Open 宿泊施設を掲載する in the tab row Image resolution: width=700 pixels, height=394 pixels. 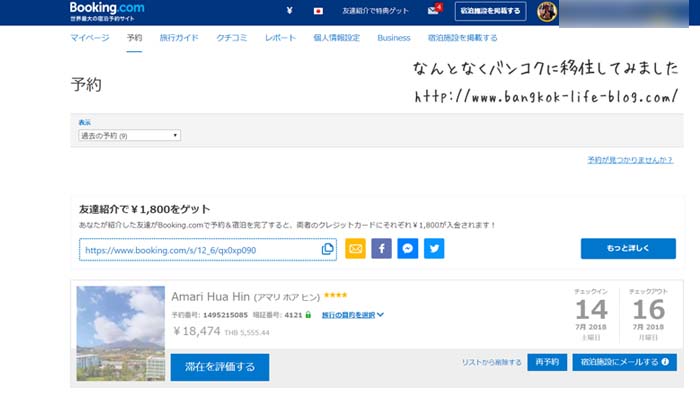(462, 38)
